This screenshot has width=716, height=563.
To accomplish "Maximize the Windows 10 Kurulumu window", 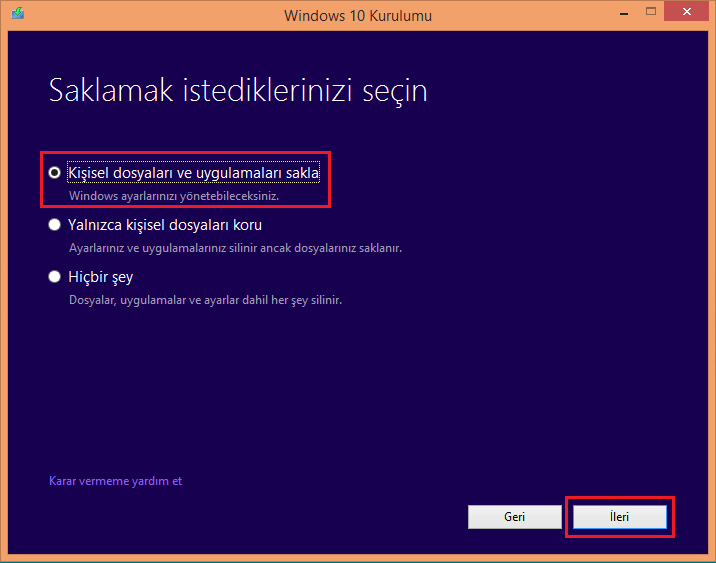I will [x=651, y=12].
